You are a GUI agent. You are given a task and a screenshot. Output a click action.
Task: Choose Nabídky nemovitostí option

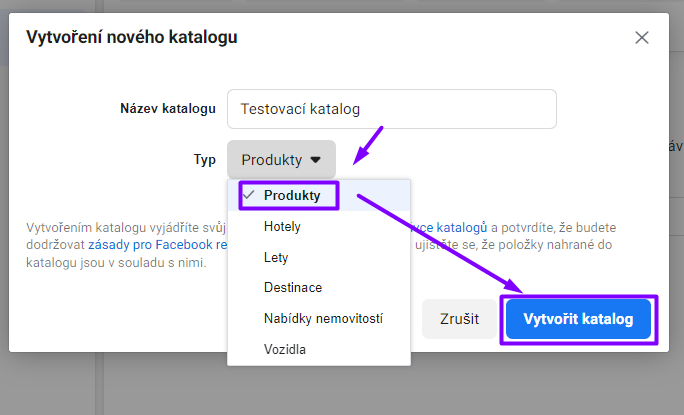323,319
